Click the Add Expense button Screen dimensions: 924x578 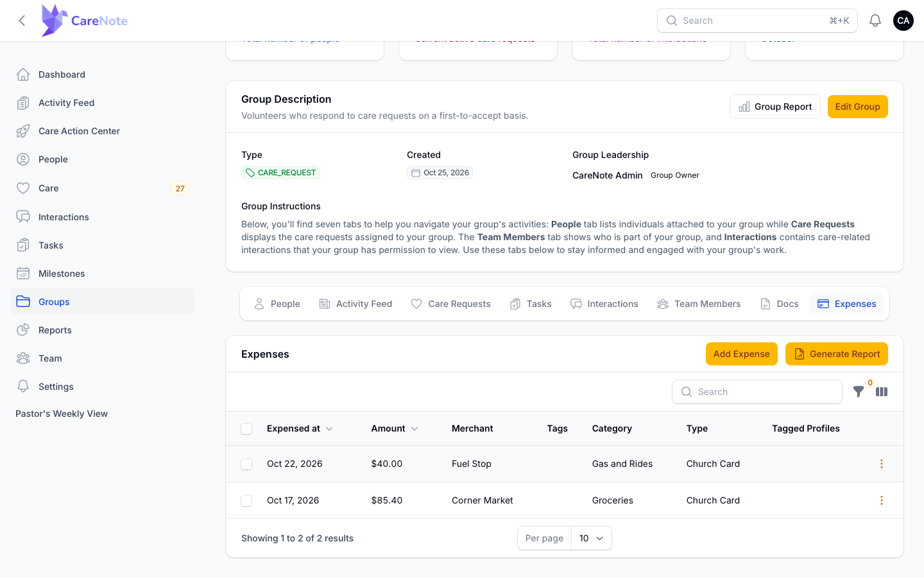click(x=742, y=354)
